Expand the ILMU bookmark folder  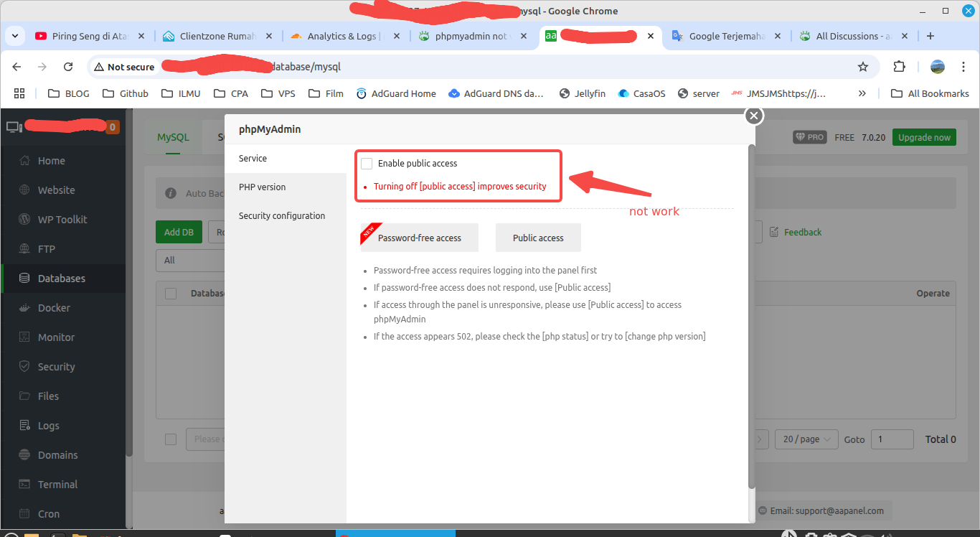tap(182, 93)
